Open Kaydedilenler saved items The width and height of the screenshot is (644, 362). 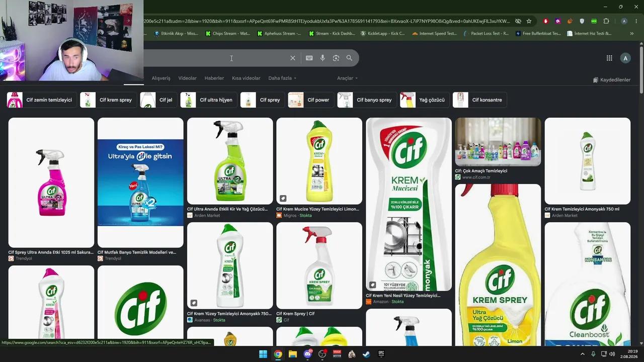[x=611, y=80]
